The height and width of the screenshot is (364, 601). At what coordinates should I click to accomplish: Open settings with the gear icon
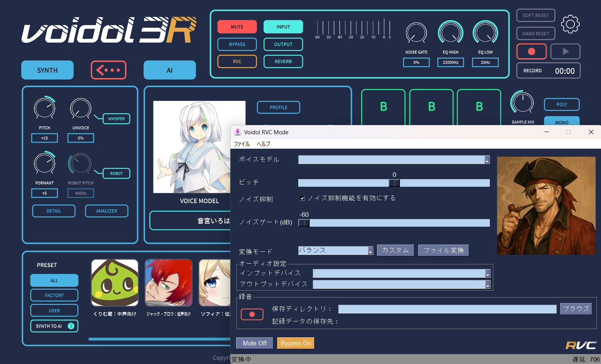(570, 24)
